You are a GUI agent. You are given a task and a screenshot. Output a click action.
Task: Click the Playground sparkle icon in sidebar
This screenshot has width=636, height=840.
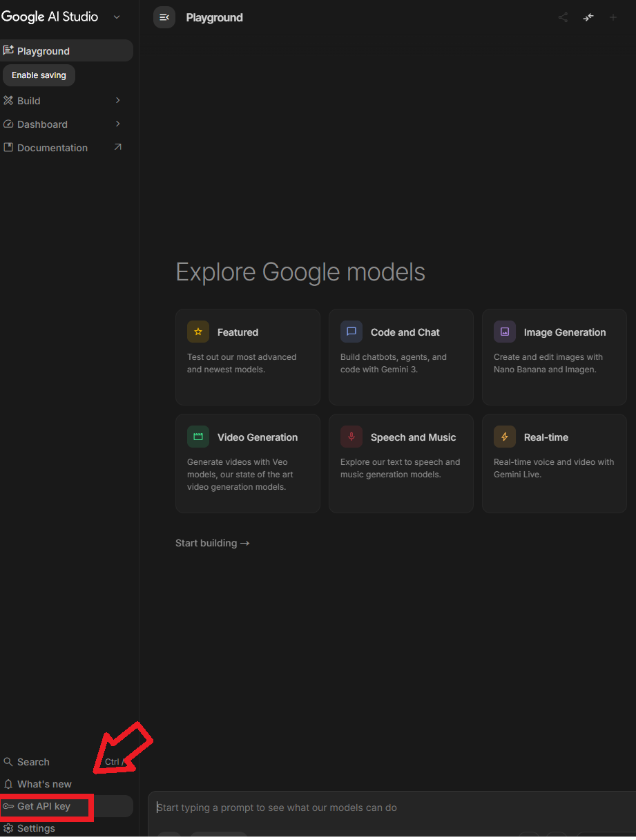[x=8, y=50]
